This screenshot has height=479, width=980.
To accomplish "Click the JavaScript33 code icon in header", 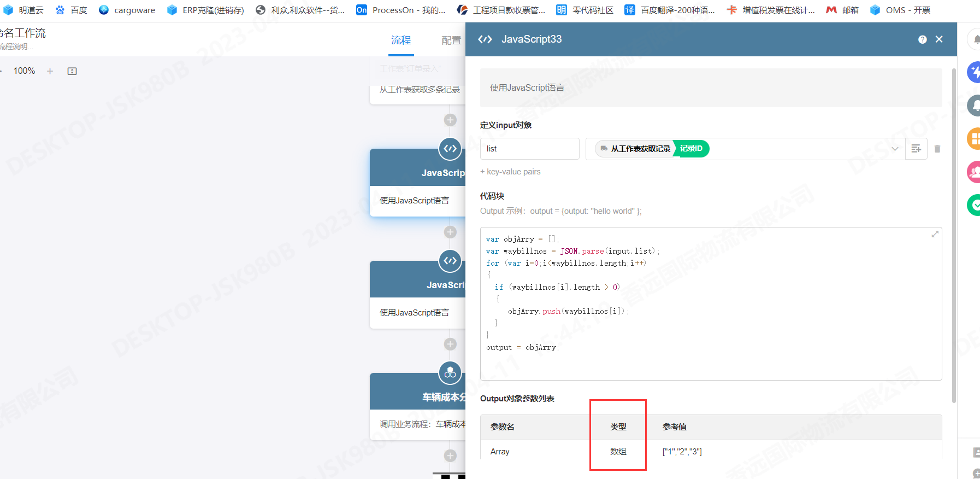I will [x=485, y=39].
